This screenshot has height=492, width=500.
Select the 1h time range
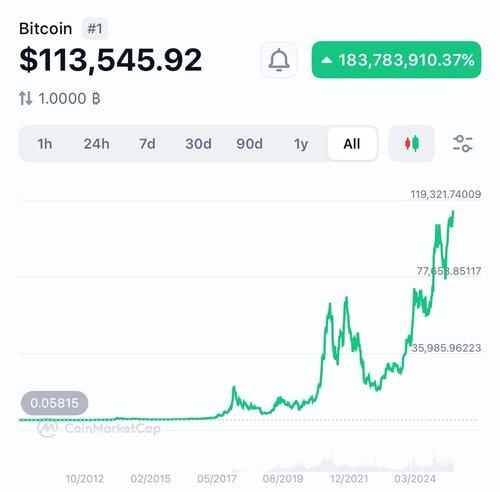click(45, 144)
